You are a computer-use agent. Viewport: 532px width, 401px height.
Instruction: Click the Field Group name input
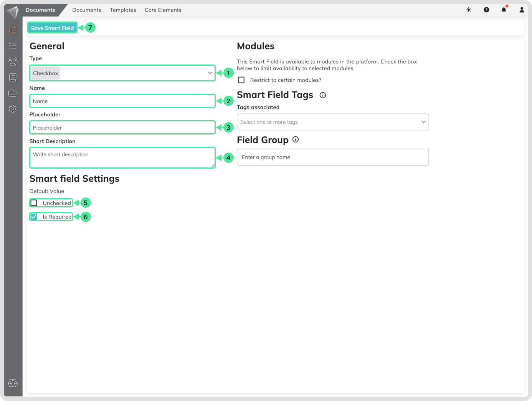(332, 157)
